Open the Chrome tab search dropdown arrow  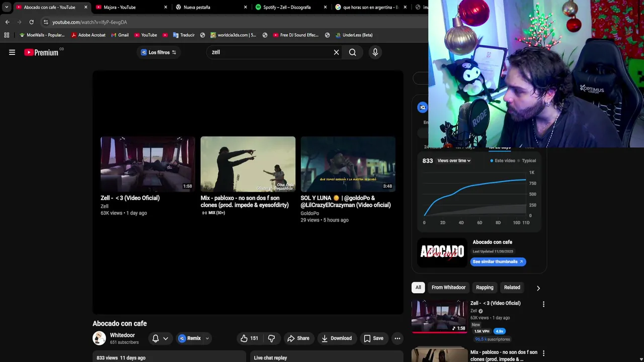coord(7,7)
